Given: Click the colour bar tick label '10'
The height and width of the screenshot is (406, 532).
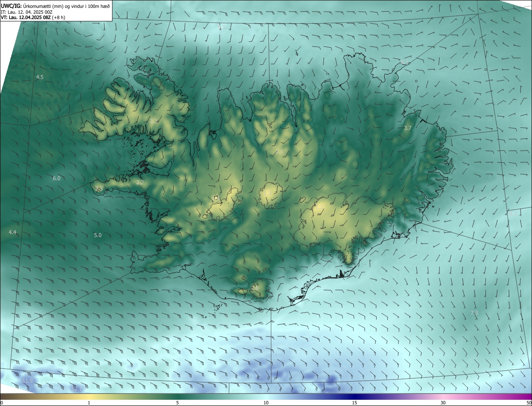Looking at the screenshot, I should [266, 403].
